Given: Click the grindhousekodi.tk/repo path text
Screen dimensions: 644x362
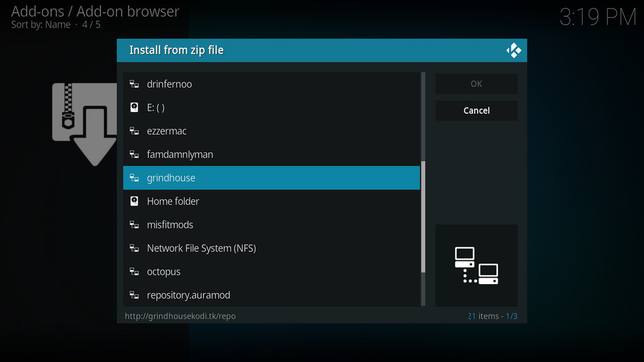Looking at the screenshot, I should click(180, 316).
